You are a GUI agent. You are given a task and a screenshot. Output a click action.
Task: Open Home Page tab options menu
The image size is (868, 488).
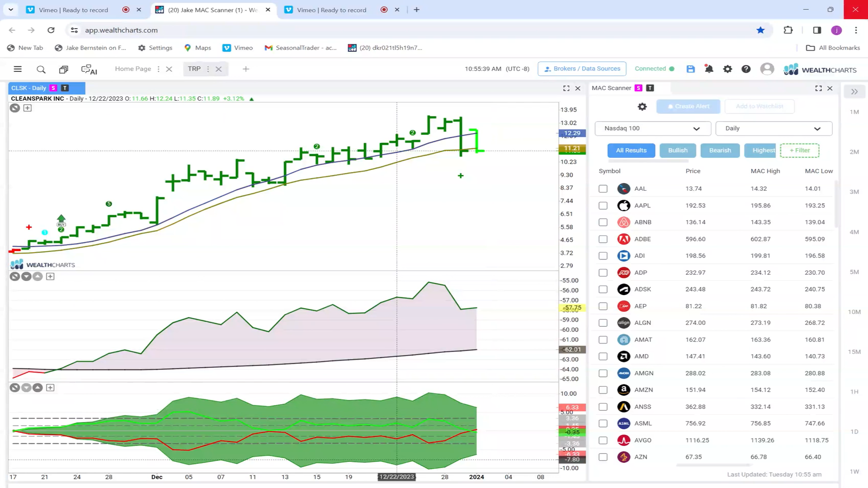[x=158, y=69]
